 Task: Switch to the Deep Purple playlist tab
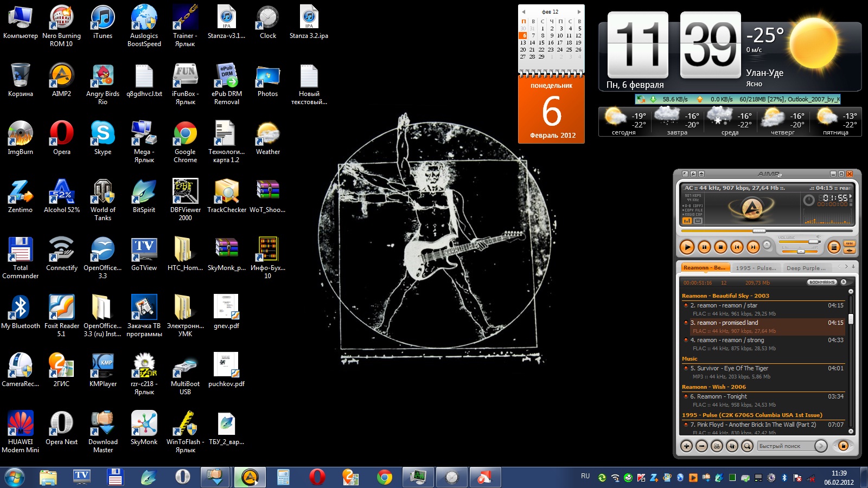pos(806,268)
